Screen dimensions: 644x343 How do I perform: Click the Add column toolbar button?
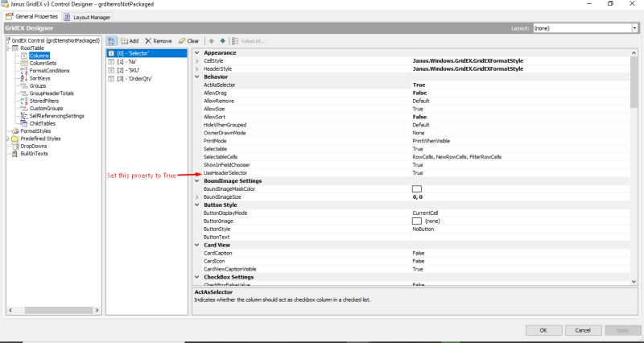pos(130,41)
